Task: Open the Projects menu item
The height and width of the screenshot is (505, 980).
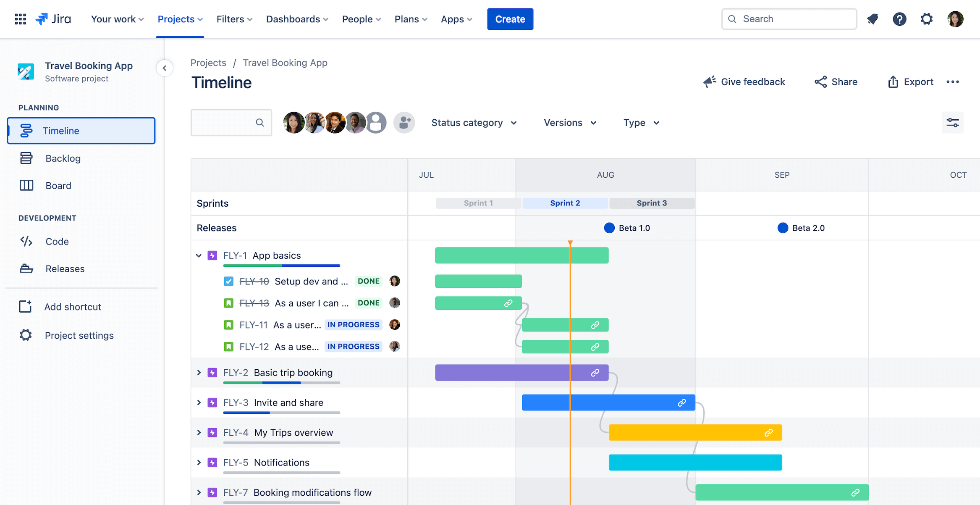Action: point(180,18)
